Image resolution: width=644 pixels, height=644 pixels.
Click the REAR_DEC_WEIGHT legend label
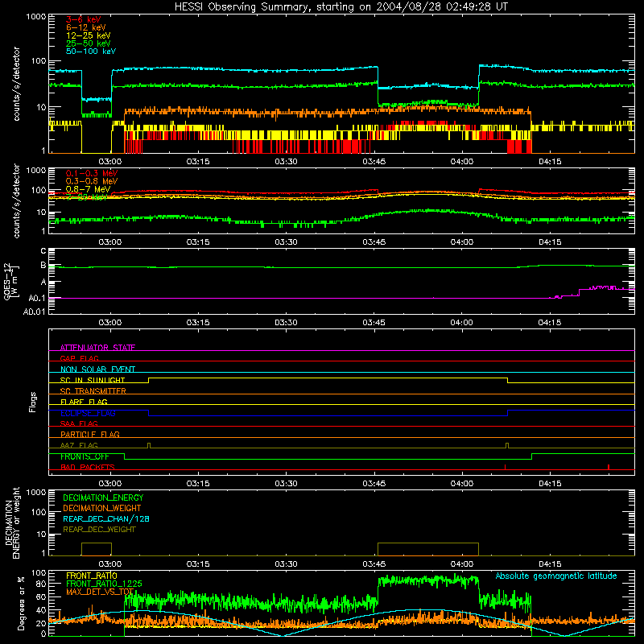[99, 530]
